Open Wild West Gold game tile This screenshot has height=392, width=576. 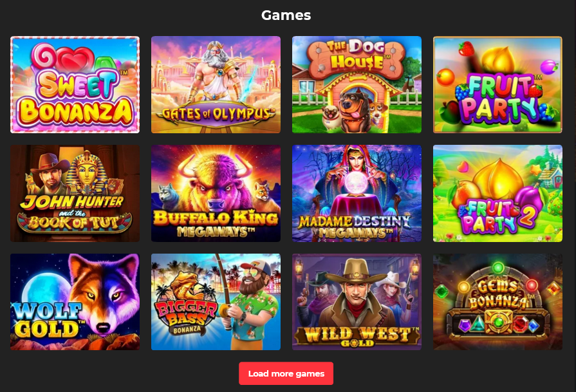(357, 302)
